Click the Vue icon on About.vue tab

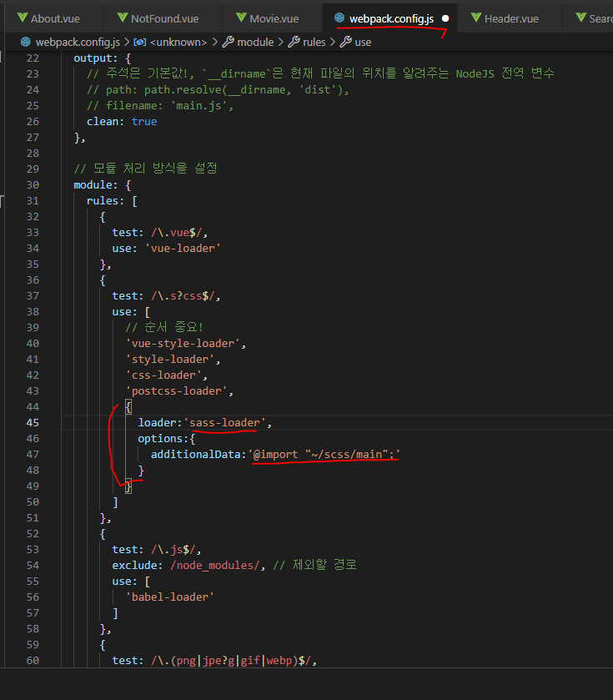(x=23, y=18)
